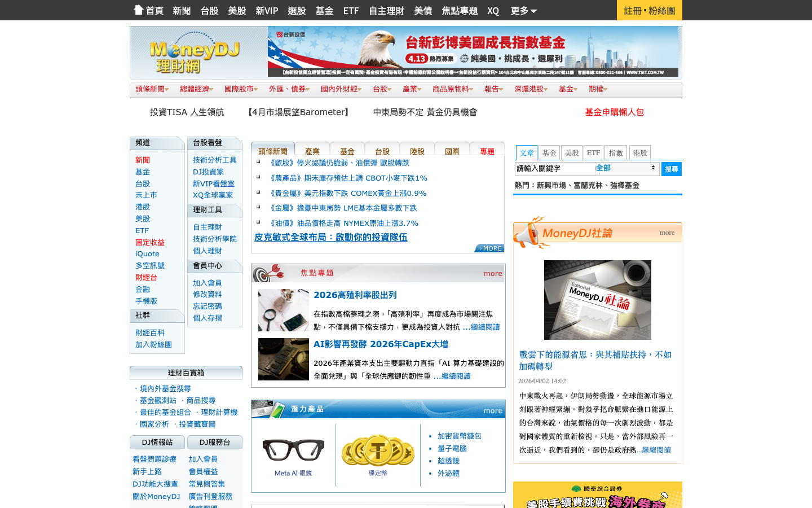812x508 pixels.
Task: Open 技術分析工具 in 台股看盤 sidebar
Action: tap(215, 160)
